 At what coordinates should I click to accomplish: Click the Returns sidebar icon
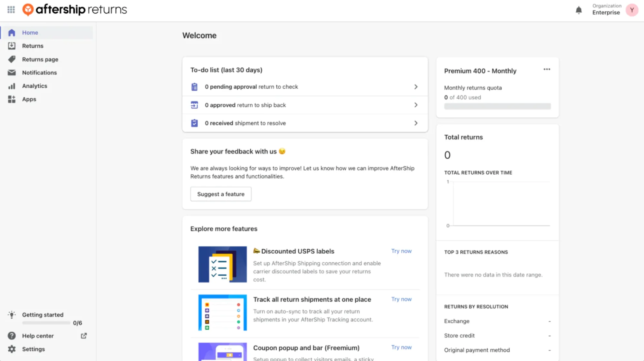click(x=12, y=46)
